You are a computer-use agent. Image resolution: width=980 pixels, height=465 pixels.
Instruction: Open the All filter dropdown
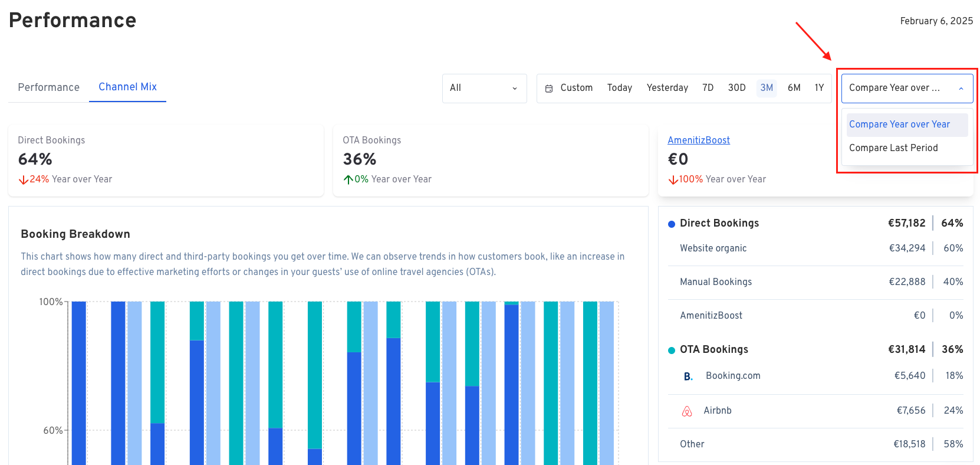coord(484,88)
